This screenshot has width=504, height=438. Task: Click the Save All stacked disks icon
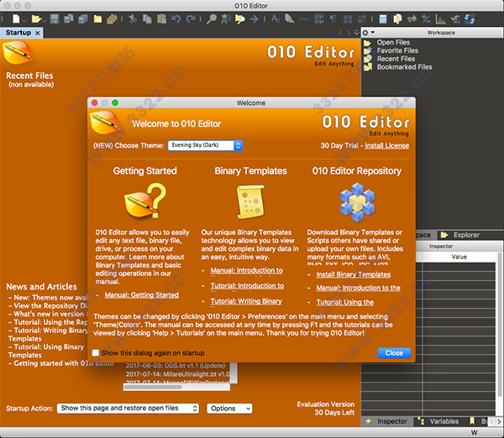click(83, 19)
